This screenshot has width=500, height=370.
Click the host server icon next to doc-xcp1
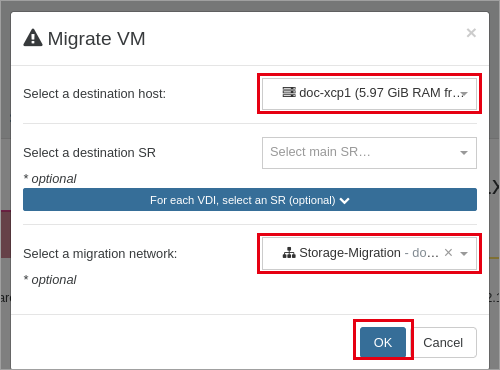(x=289, y=92)
